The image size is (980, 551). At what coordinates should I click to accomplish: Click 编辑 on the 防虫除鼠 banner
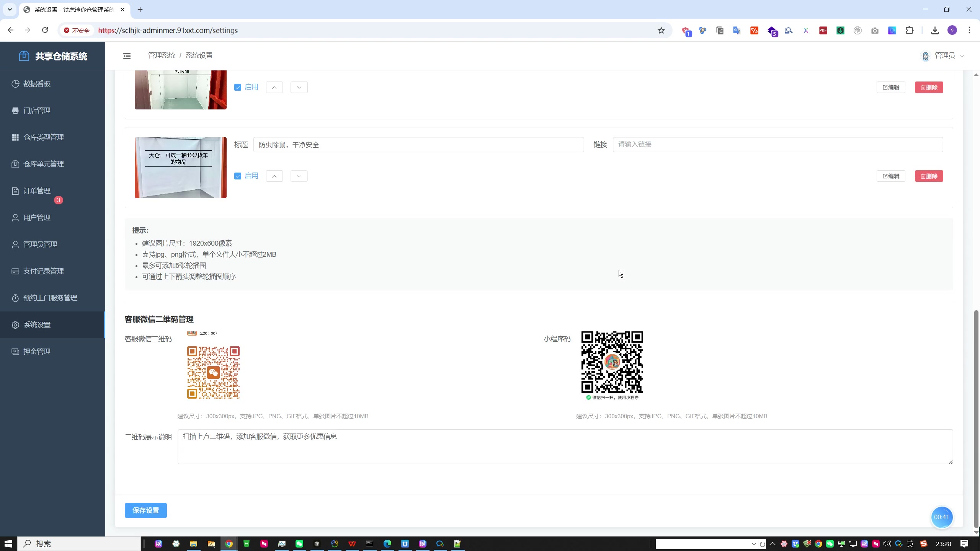(890, 176)
